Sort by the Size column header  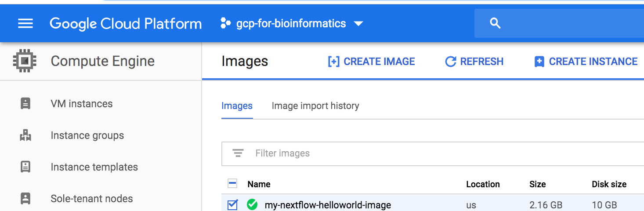(x=538, y=184)
